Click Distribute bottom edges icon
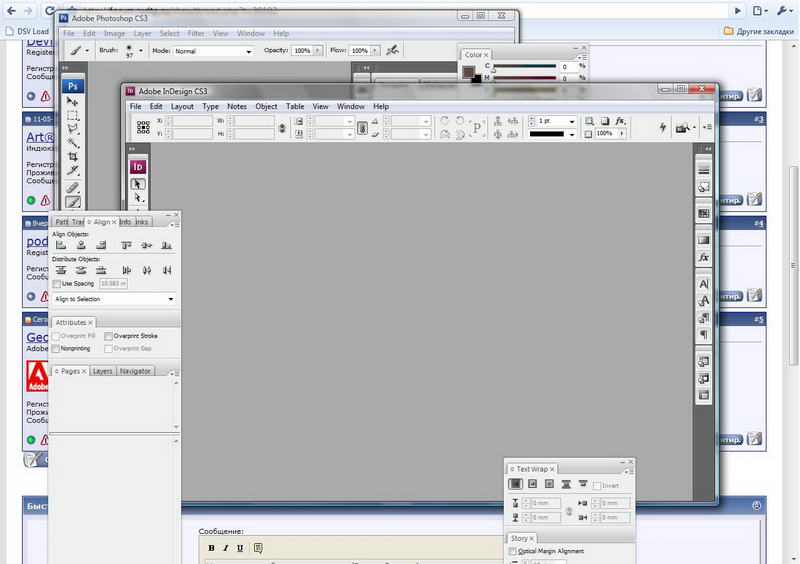Screen dimensions: 800x564 tap(101, 270)
